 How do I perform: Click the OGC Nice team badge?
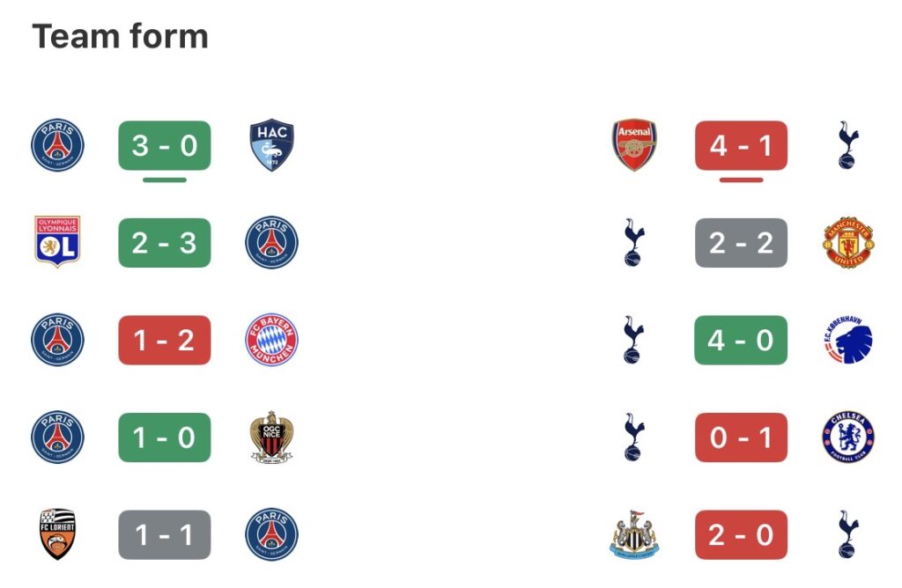271,437
